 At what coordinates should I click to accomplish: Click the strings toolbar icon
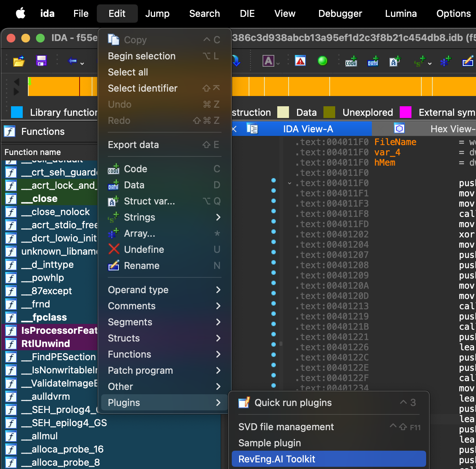point(419,61)
